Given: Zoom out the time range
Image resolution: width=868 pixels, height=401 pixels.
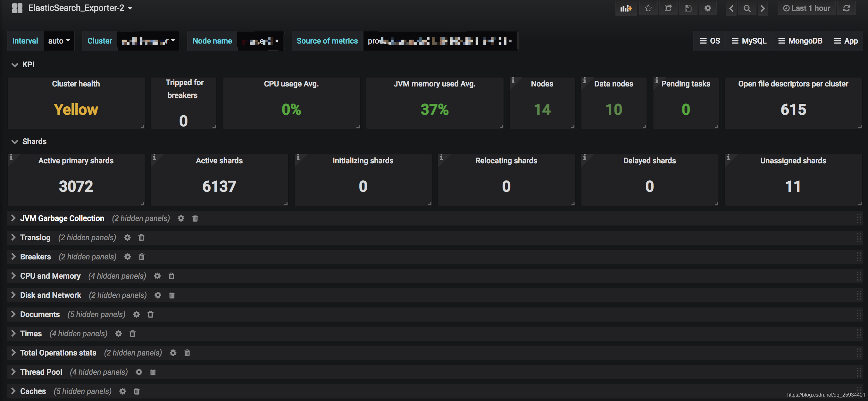Looking at the screenshot, I should [x=747, y=8].
